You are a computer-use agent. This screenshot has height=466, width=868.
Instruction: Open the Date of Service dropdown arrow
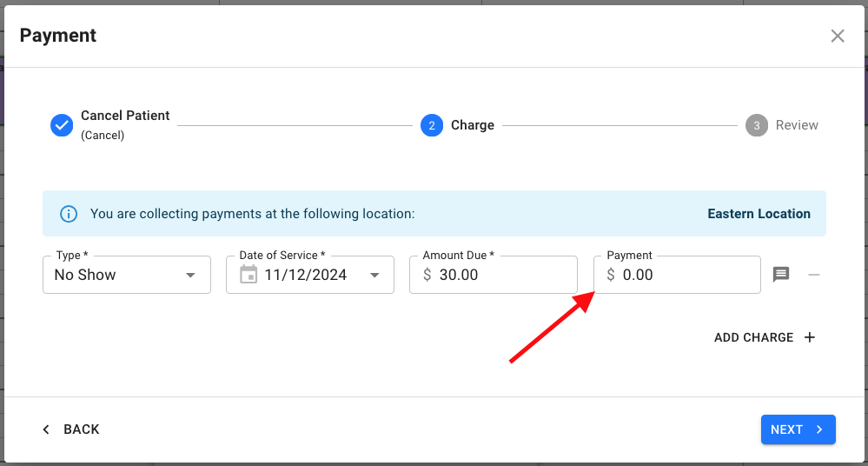[375, 275]
